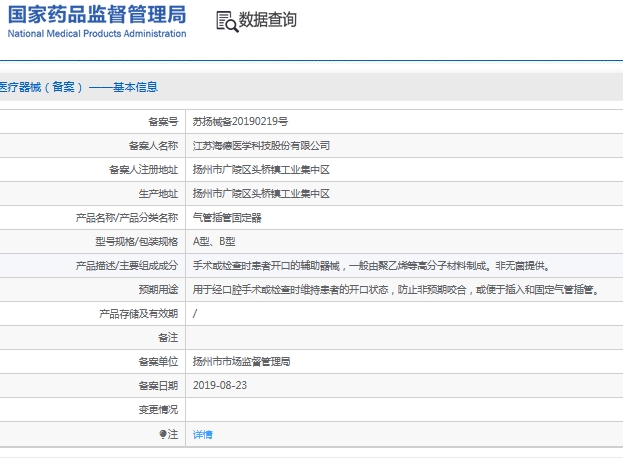Click the 产品存储及有效期 label

(138, 314)
